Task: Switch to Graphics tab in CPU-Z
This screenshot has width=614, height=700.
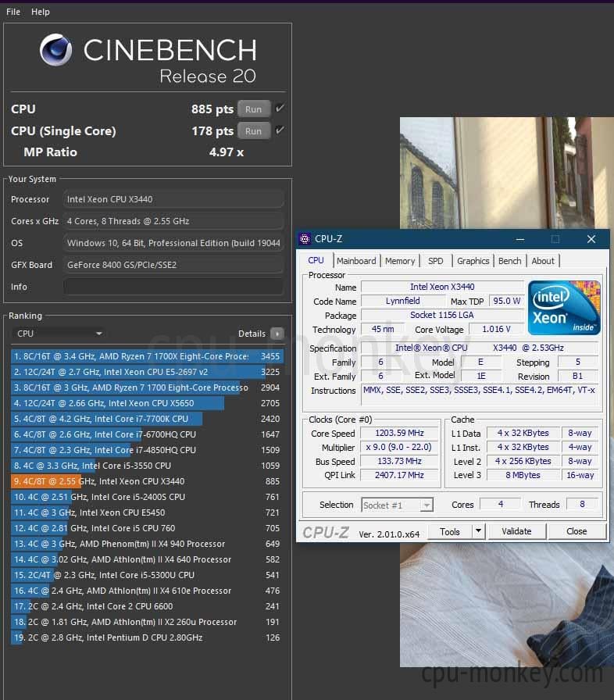Action: point(473,261)
